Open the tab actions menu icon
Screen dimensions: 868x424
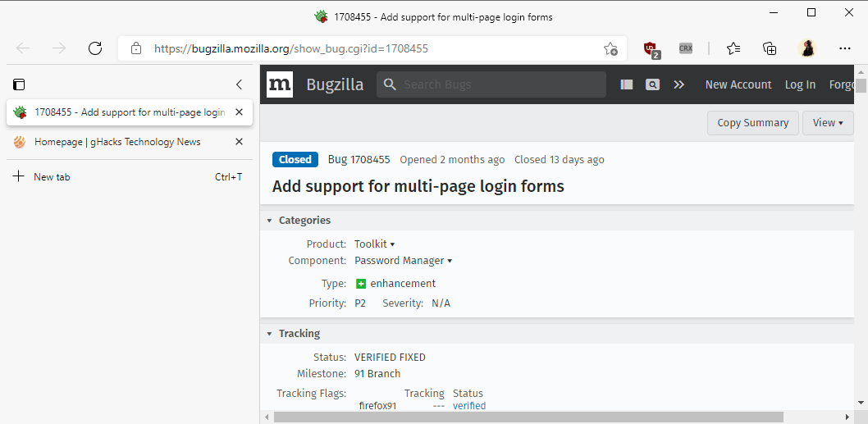pyautogui.click(x=19, y=84)
